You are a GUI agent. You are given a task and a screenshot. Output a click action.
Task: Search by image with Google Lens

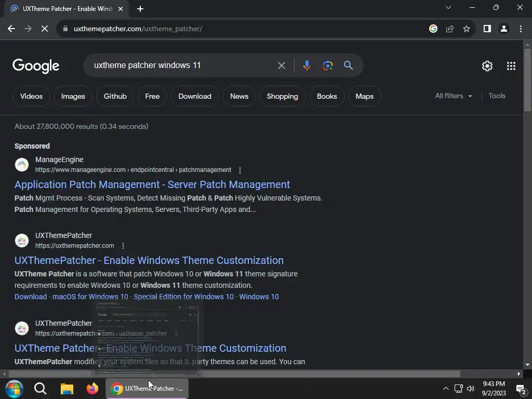[328, 65]
